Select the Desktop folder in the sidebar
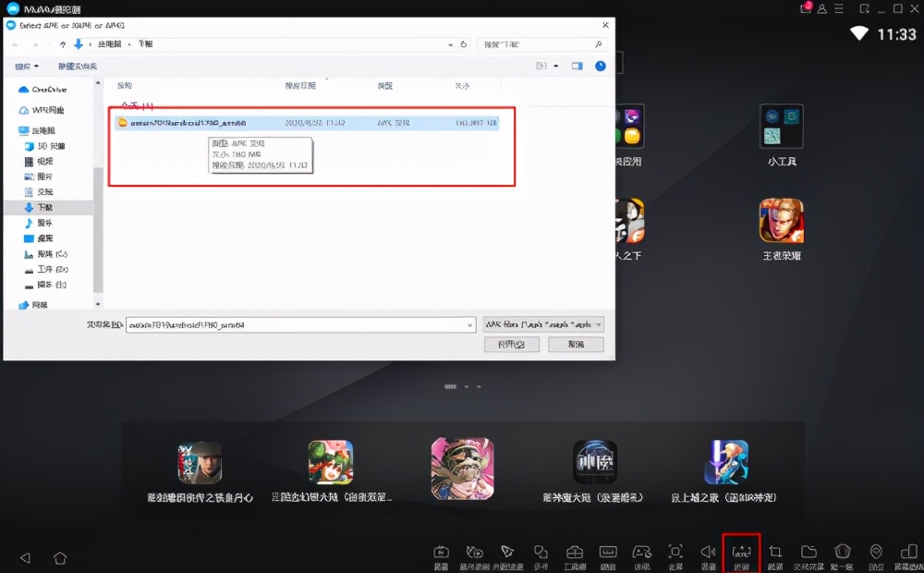 tap(38, 238)
